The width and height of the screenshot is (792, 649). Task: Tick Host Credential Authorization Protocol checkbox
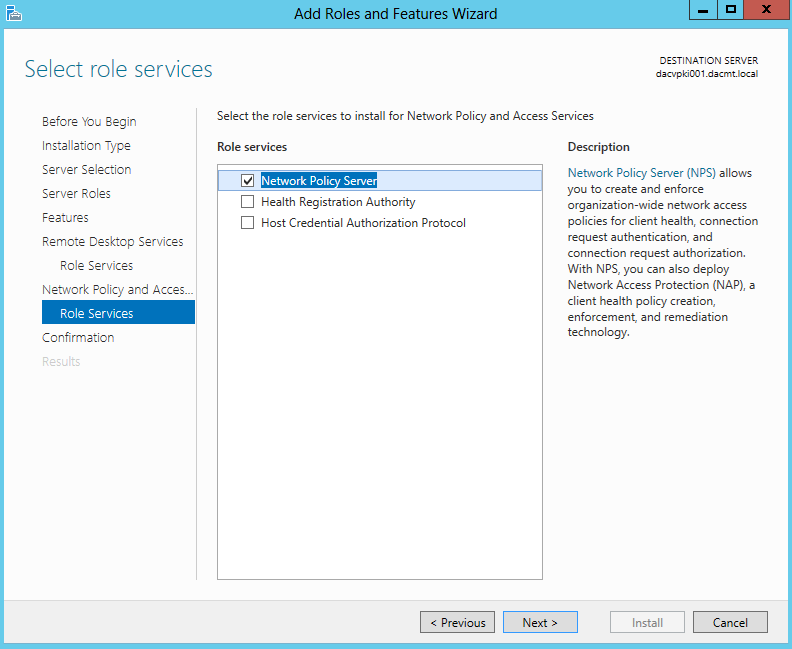point(248,223)
